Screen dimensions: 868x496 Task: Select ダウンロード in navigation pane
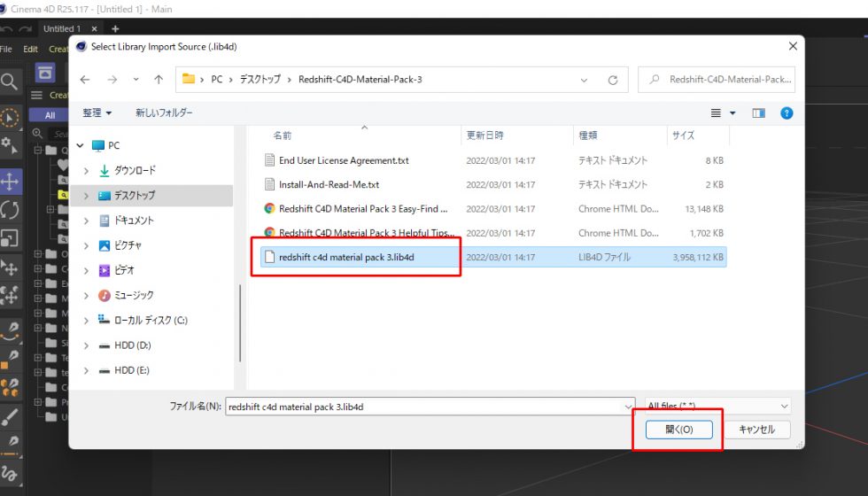[135, 170]
